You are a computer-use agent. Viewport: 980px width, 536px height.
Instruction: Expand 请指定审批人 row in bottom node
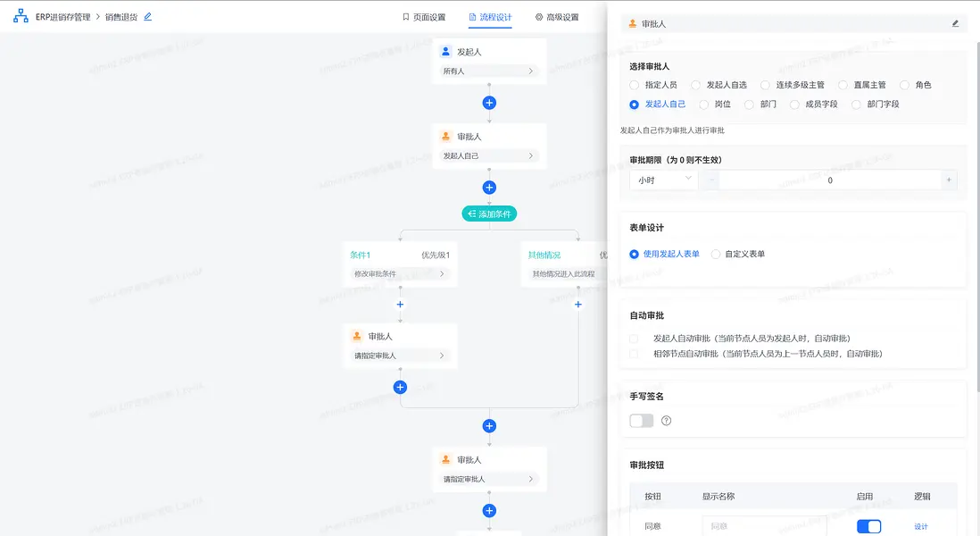tap(489, 479)
